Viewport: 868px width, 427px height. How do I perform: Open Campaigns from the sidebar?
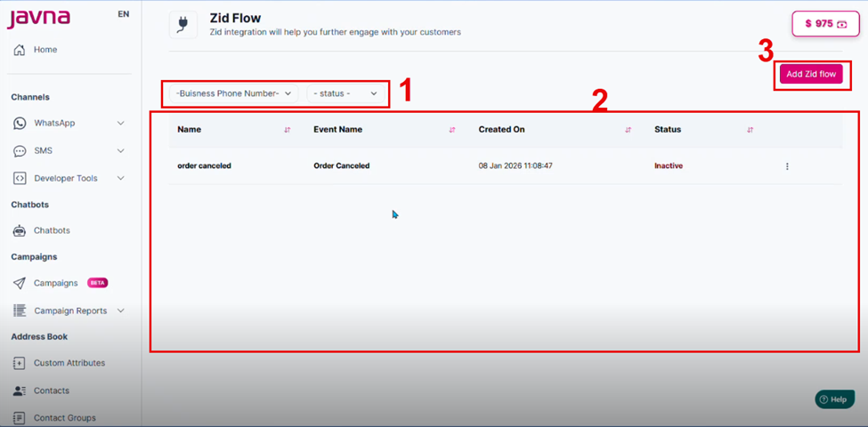[55, 283]
